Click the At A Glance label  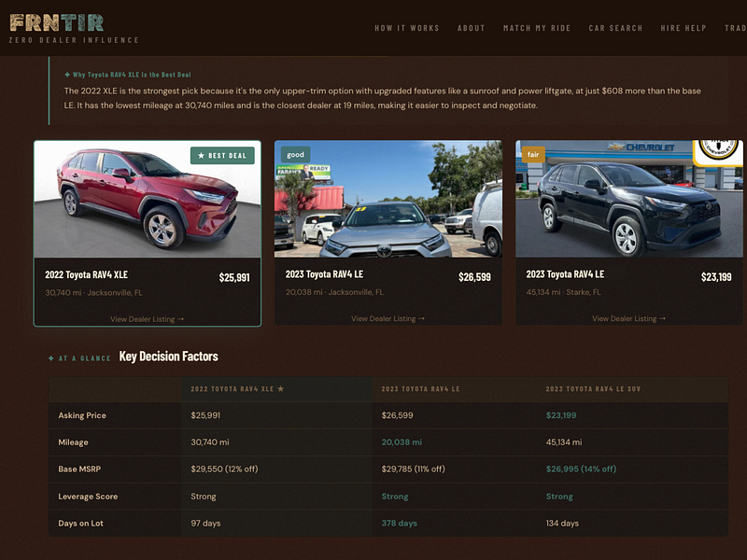coord(79,358)
